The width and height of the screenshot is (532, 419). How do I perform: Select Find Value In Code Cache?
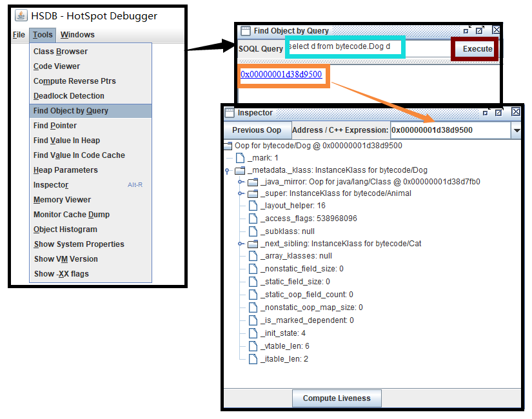90,155
